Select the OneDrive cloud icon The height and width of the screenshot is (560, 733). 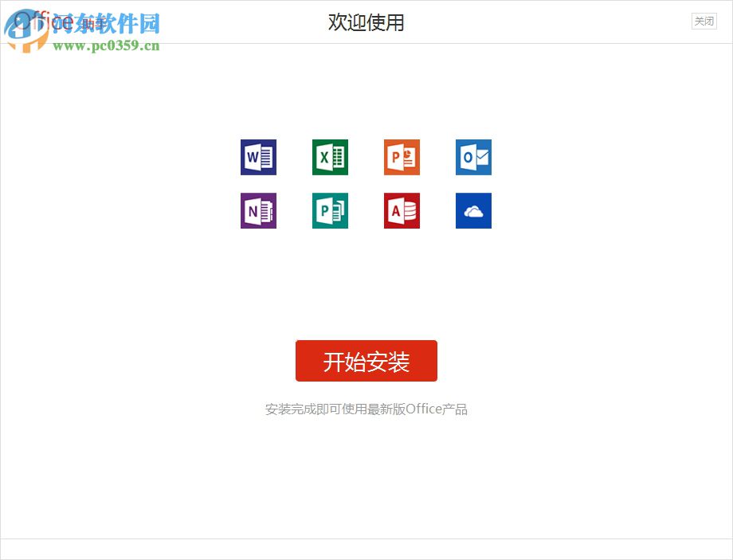(x=472, y=210)
